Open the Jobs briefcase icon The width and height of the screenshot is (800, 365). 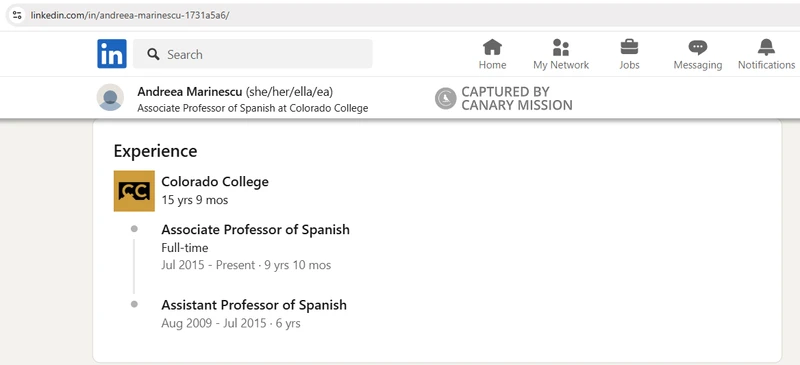coord(629,47)
